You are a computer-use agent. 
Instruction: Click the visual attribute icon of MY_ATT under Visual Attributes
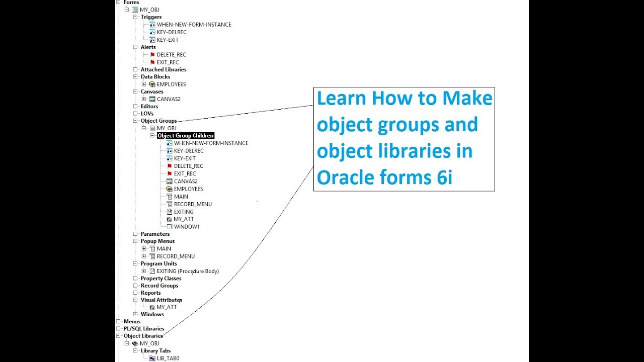[152, 307]
